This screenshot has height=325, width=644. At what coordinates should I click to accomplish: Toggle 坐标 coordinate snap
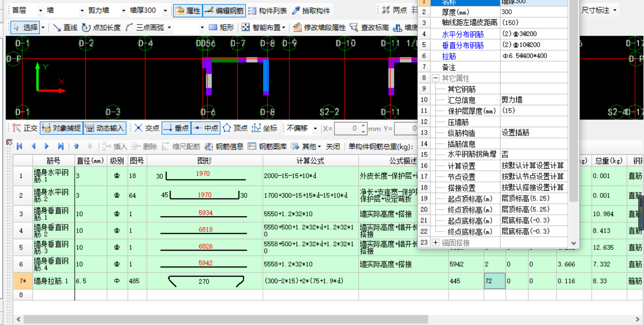(264, 128)
